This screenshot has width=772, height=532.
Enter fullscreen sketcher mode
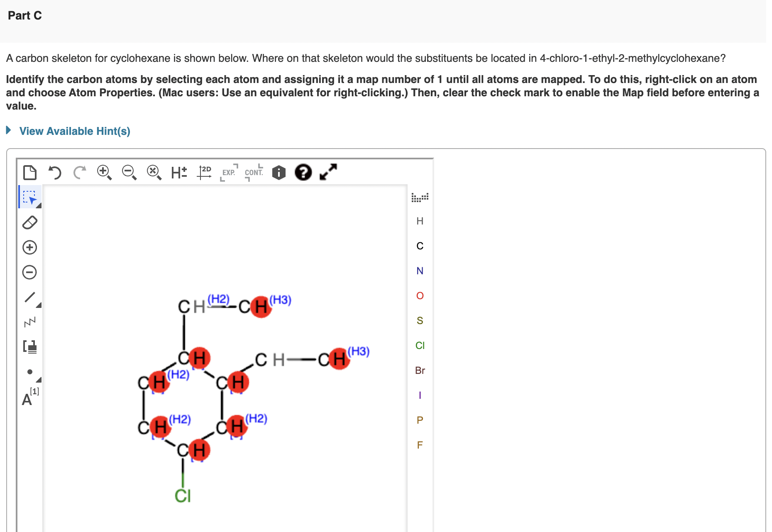[328, 172]
